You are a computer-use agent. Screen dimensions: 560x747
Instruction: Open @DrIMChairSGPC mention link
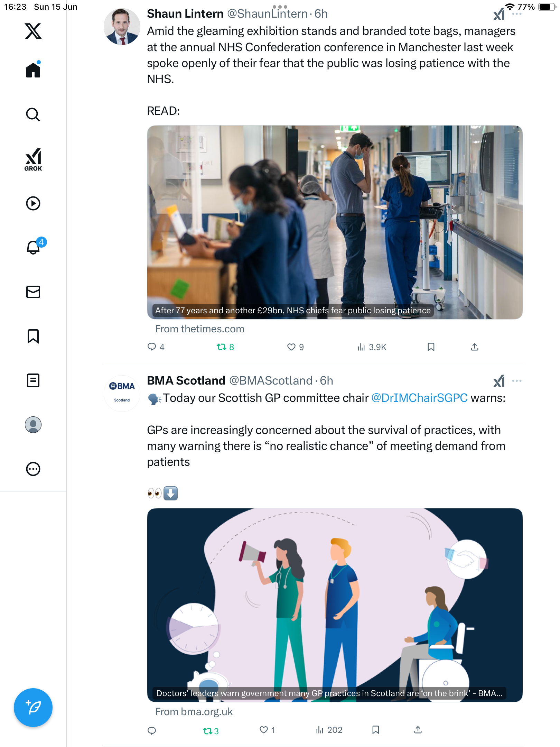(x=419, y=398)
